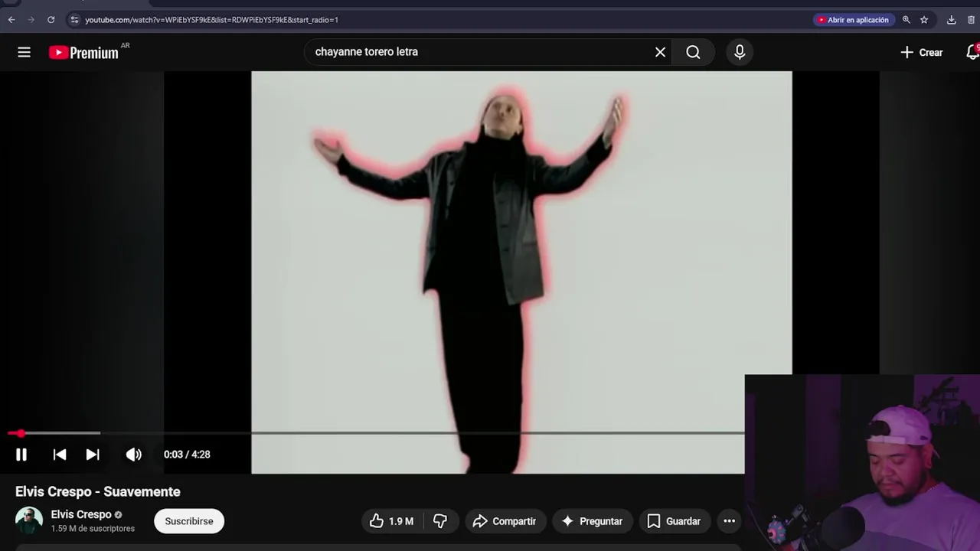Open Elvis Crespo channel avatar

(29, 520)
